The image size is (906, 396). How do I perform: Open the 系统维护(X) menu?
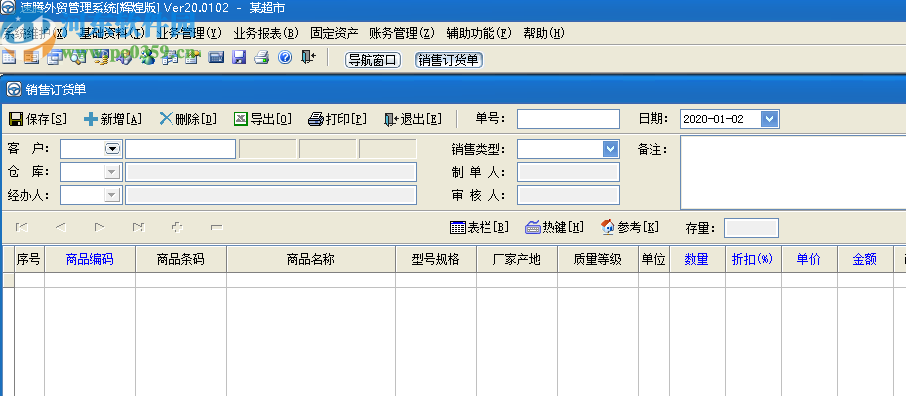click(35, 34)
